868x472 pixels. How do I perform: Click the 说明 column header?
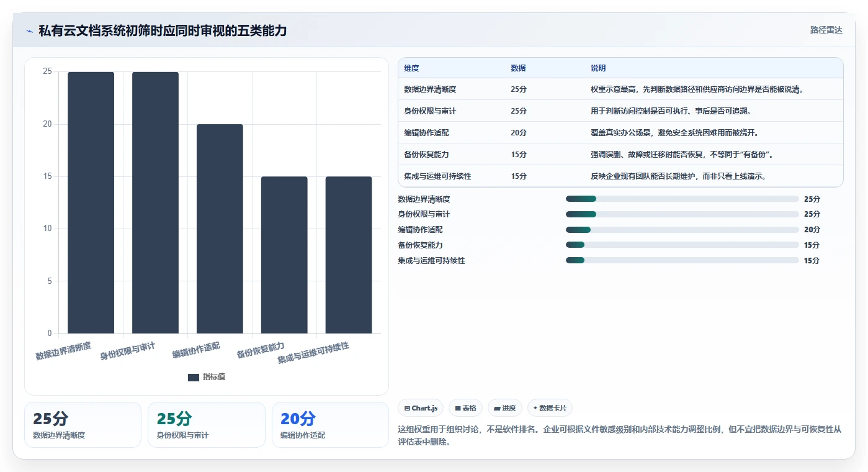(598, 68)
